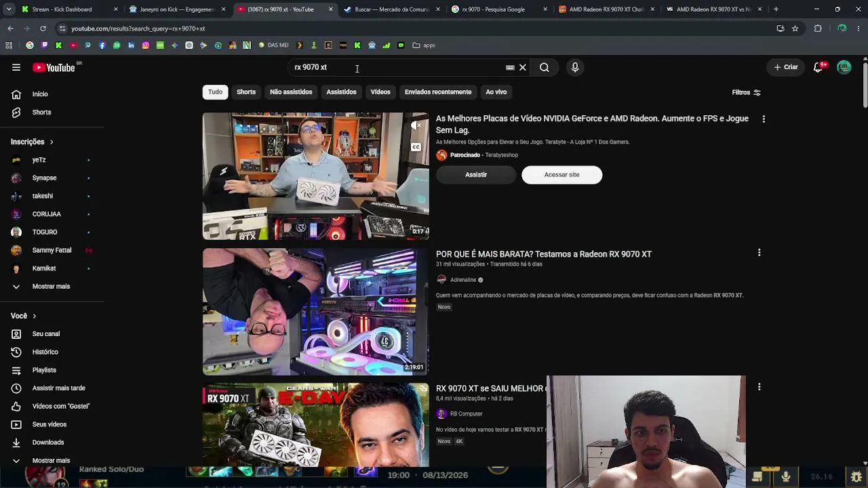Open more options for the Adrenaline video

coord(759,253)
